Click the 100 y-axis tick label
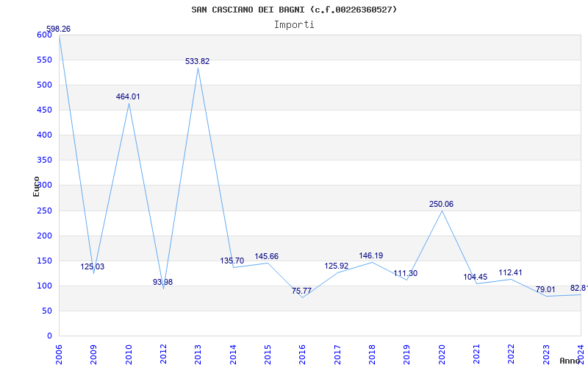 pos(44,286)
